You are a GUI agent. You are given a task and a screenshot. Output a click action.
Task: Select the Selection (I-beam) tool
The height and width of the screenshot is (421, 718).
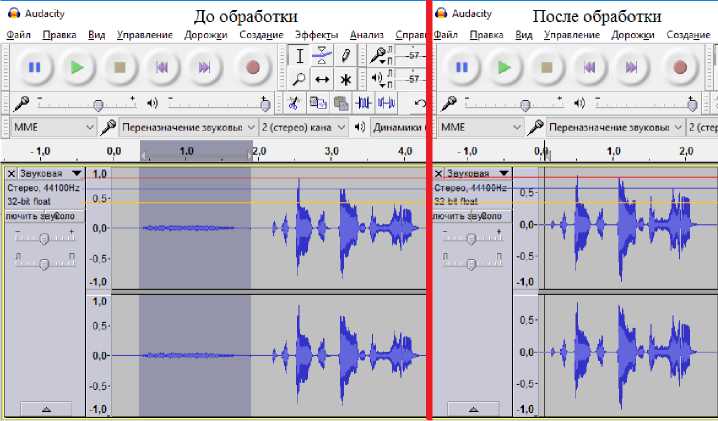point(299,56)
